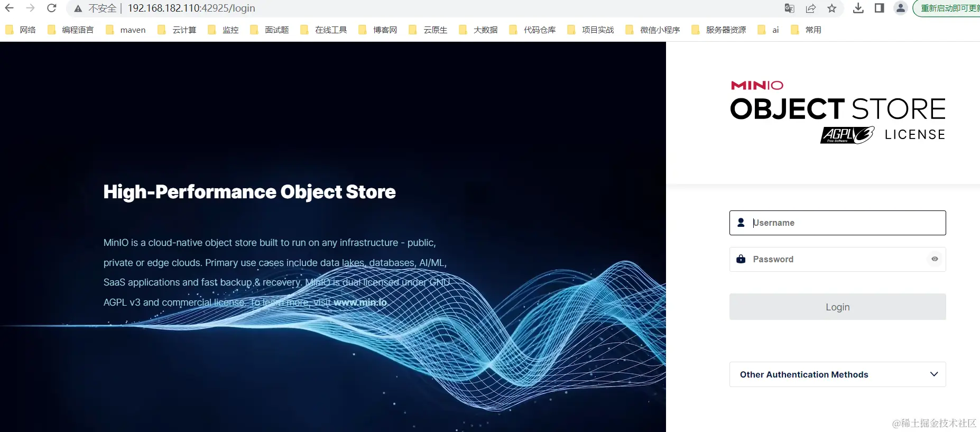Open the 项目实战 bookmark folder

590,30
